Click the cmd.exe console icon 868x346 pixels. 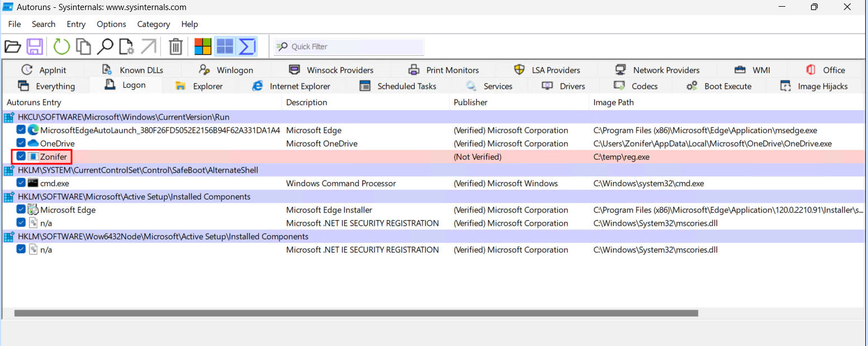pyautogui.click(x=34, y=183)
